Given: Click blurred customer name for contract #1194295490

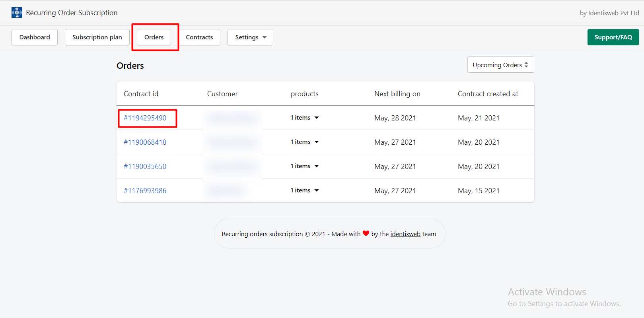Looking at the screenshot, I should 232,118.
